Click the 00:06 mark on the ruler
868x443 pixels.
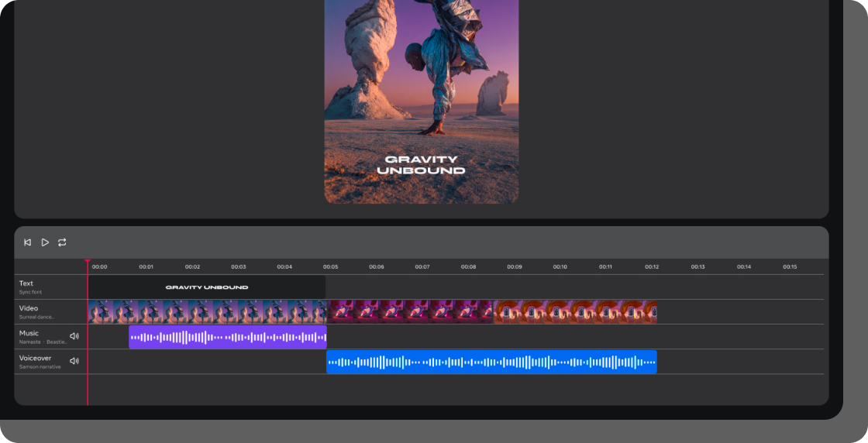tap(377, 266)
